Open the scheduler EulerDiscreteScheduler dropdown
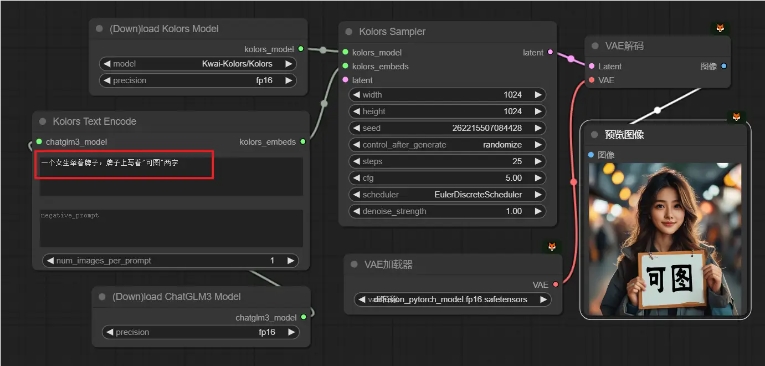 pyautogui.click(x=447, y=195)
